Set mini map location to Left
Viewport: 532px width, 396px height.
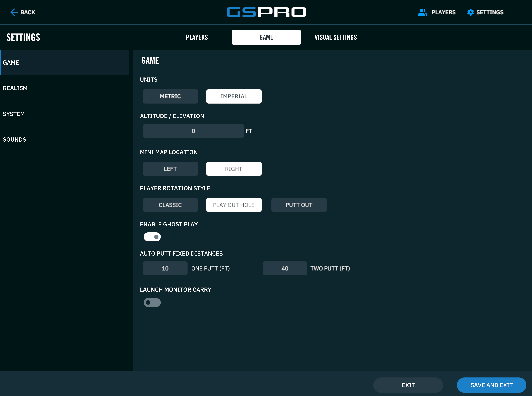click(x=170, y=169)
